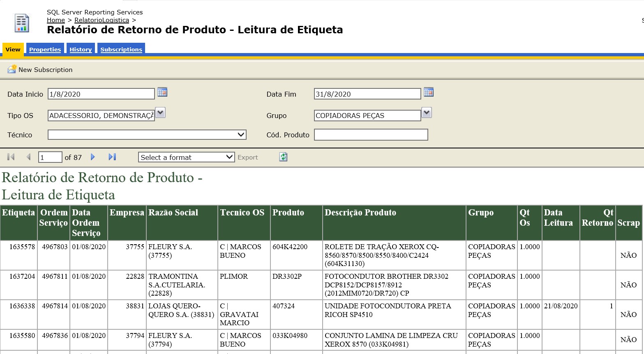The height and width of the screenshot is (354, 644).
Task: Click the Produto column header
Action: [296, 223]
